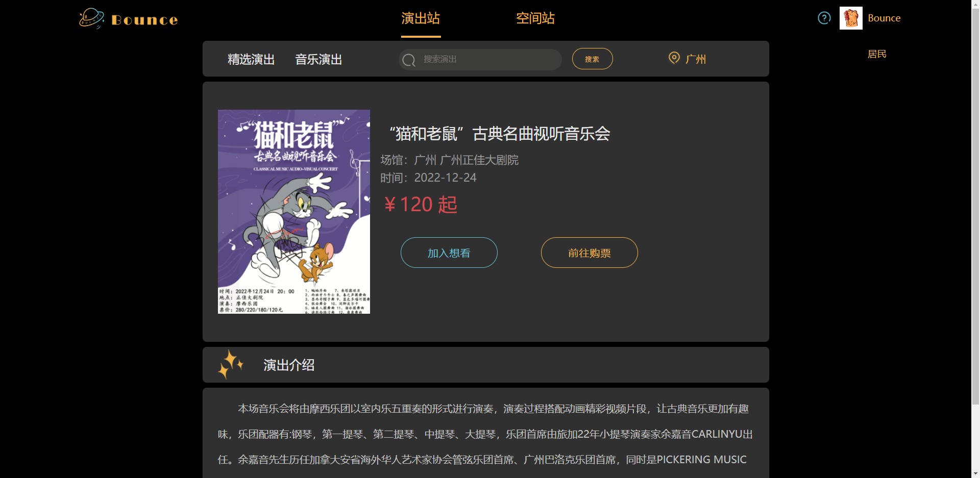Switch to the 空间站 tab
Image resolution: width=980 pixels, height=478 pixels.
point(535,19)
